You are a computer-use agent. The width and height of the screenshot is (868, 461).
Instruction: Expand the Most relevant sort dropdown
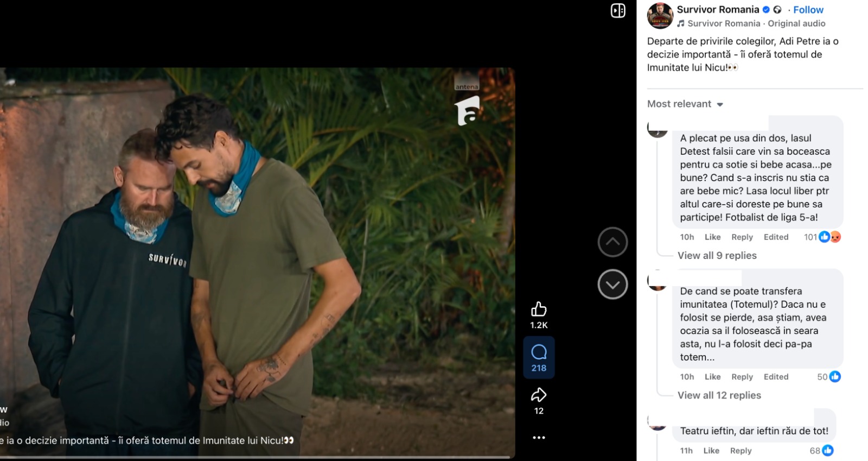tap(685, 104)
